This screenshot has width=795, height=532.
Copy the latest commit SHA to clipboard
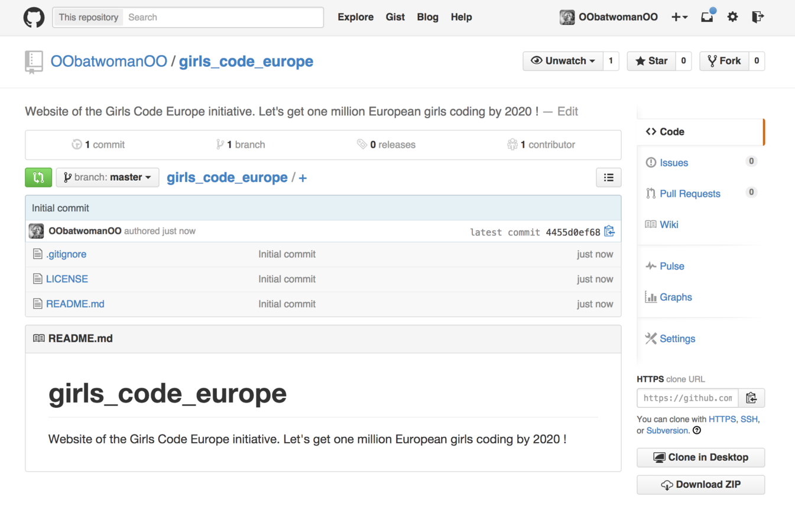tap(609, 232)
